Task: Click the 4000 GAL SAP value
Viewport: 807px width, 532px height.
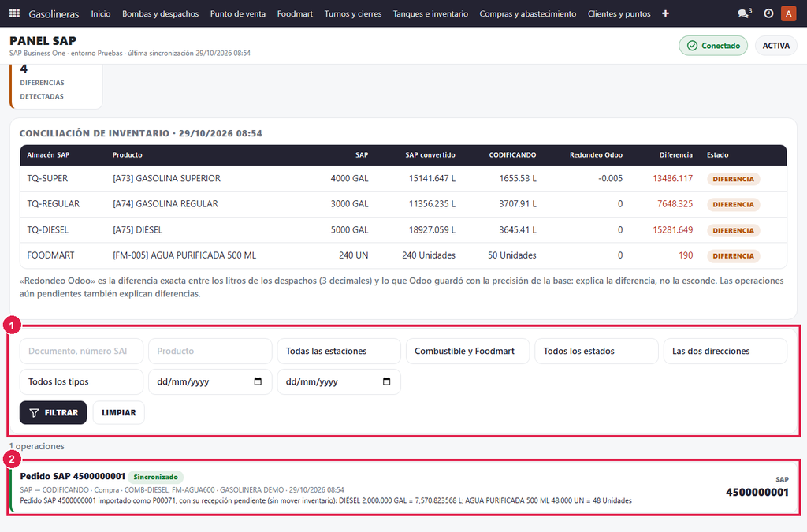Action: (349, 179)
